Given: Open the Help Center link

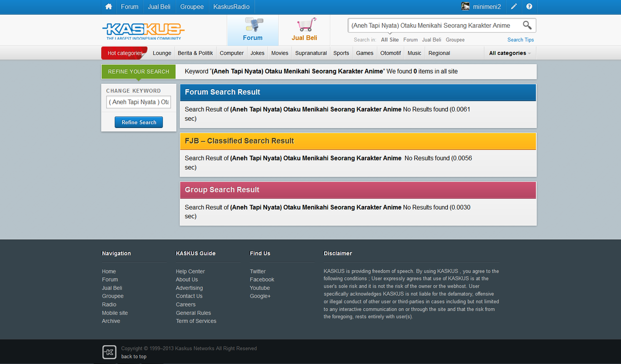Looking at the screenshot, I should point(190,271).
